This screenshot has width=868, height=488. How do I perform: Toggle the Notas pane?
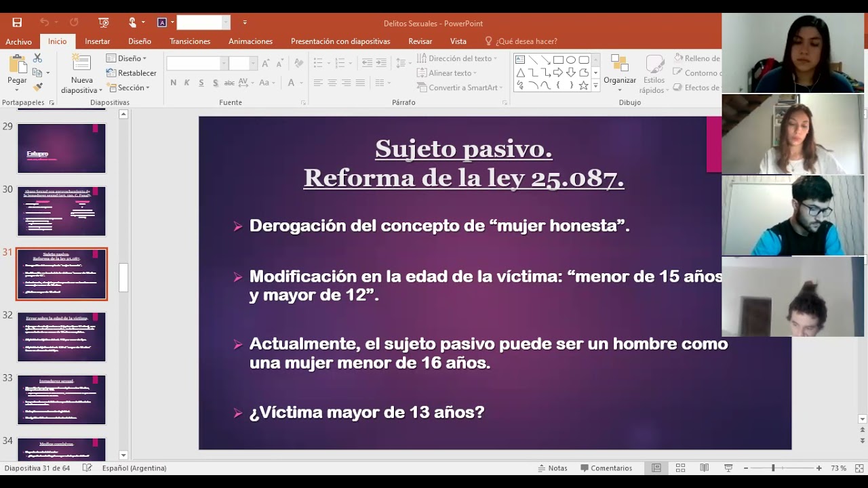coord(553,468)
